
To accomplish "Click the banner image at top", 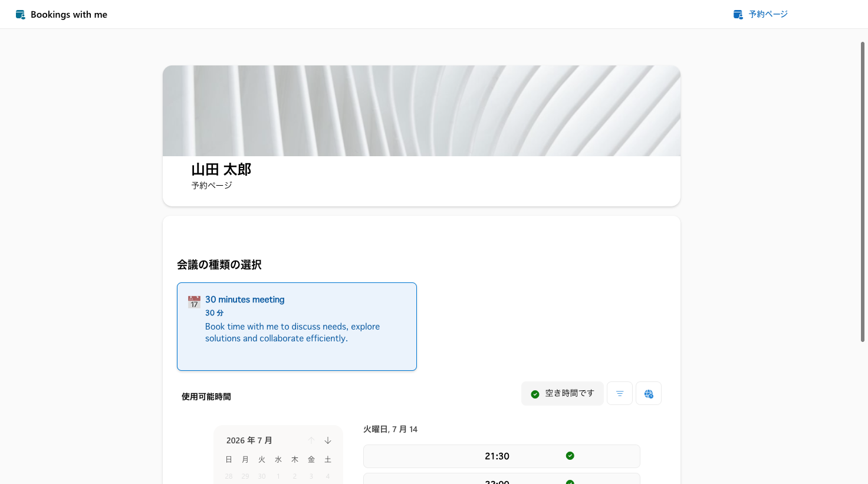I will [x=422, y=111].
